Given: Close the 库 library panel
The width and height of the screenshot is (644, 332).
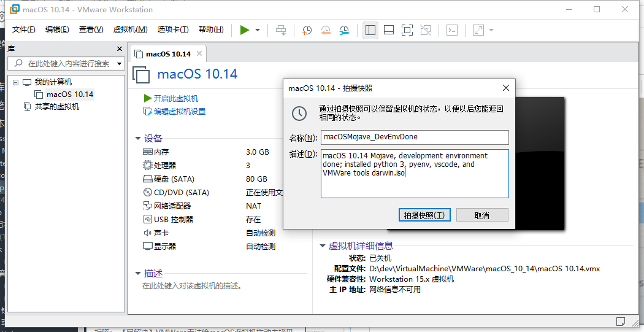Looking at the screenshot, I should tap(120, 49).
